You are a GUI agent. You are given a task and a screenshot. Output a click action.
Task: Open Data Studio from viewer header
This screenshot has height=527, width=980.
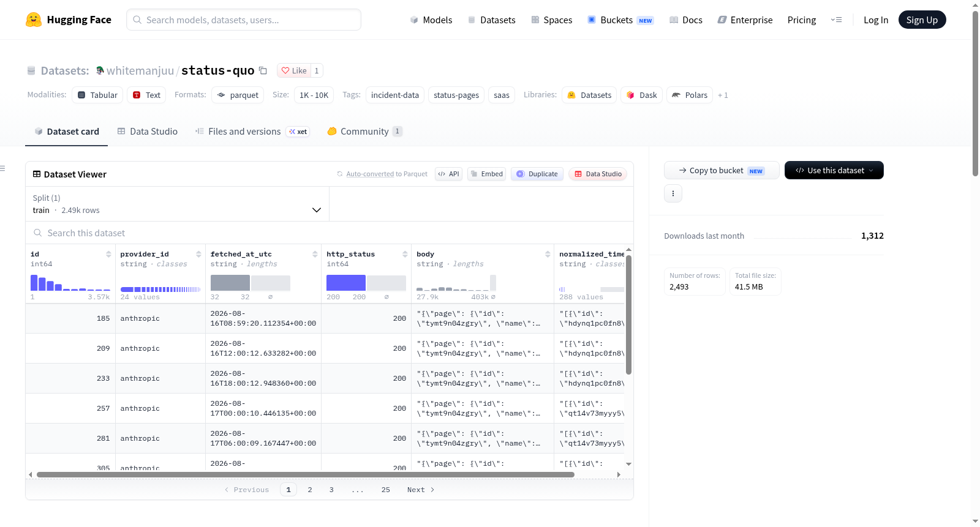click(x=598, y=174)
